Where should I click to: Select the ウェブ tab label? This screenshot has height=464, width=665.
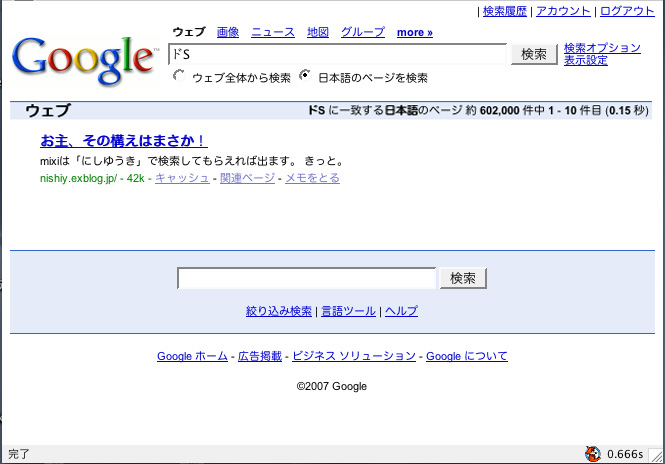point(189,32)
